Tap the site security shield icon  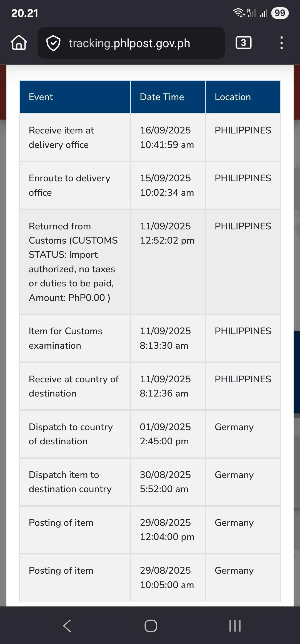(x=53, y=43)
